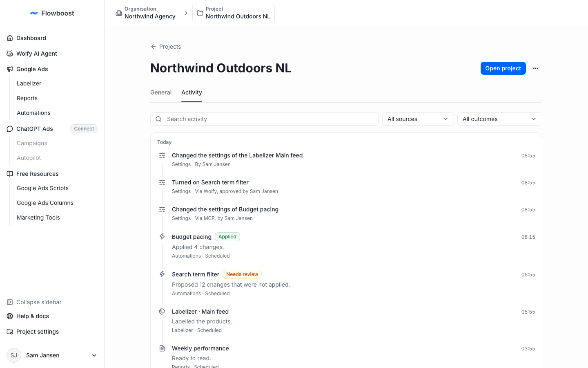Click 'Changed the settings of the Labelizer Main feed'

coord(237,155)
